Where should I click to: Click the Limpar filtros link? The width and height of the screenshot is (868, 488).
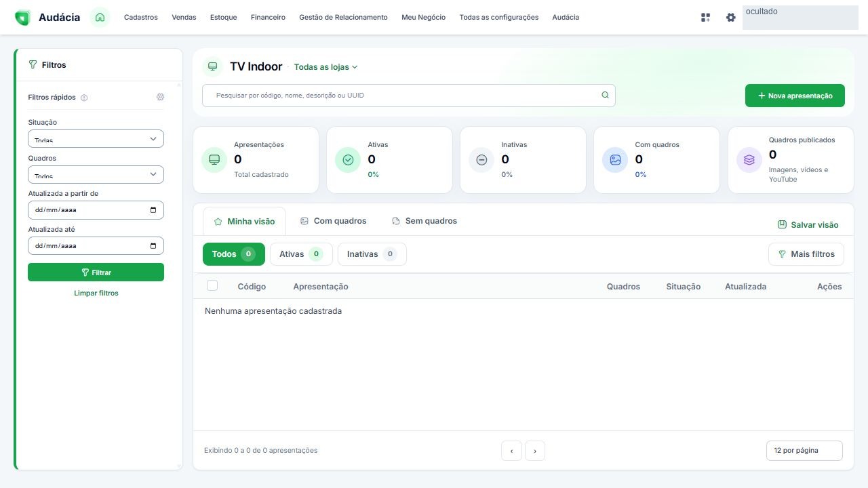[x=96, y=293]
